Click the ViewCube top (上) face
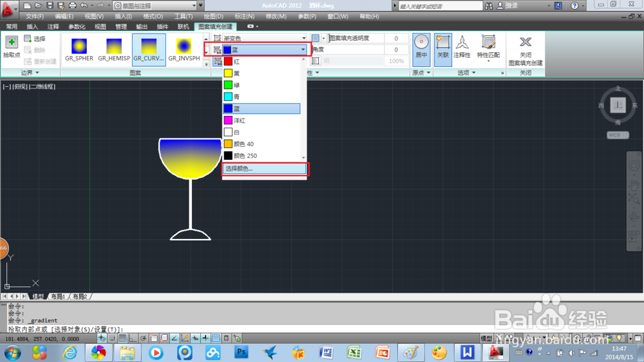 click(618, 105)
